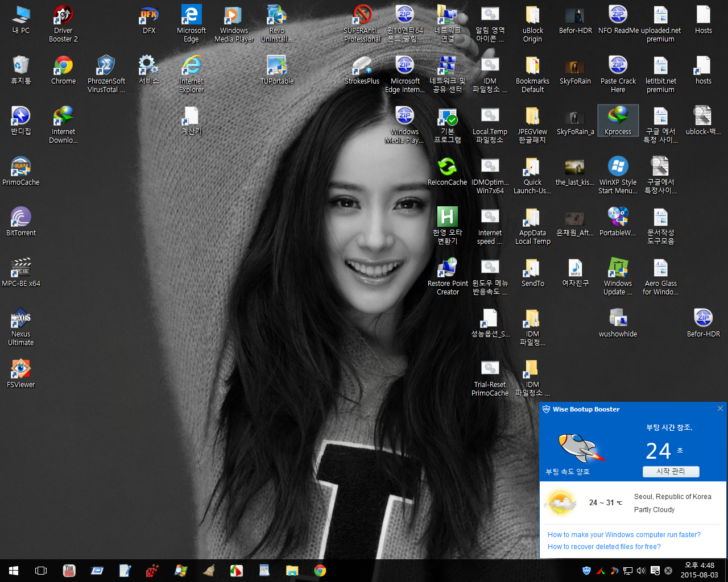Image resolution: width=728 pixels, height=582 pixels.
Task: Open the WinXP Style Start Menu icon
Action: 618,176
